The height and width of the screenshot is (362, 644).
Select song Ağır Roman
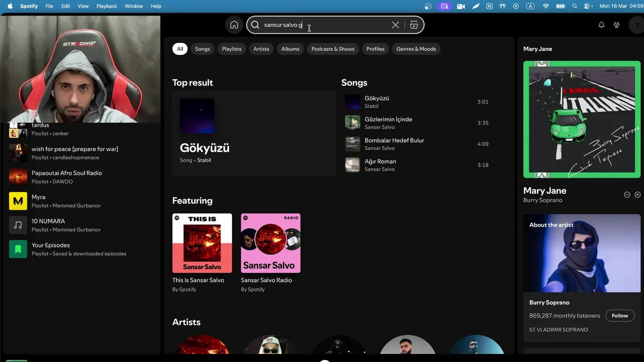click(417, 165)
